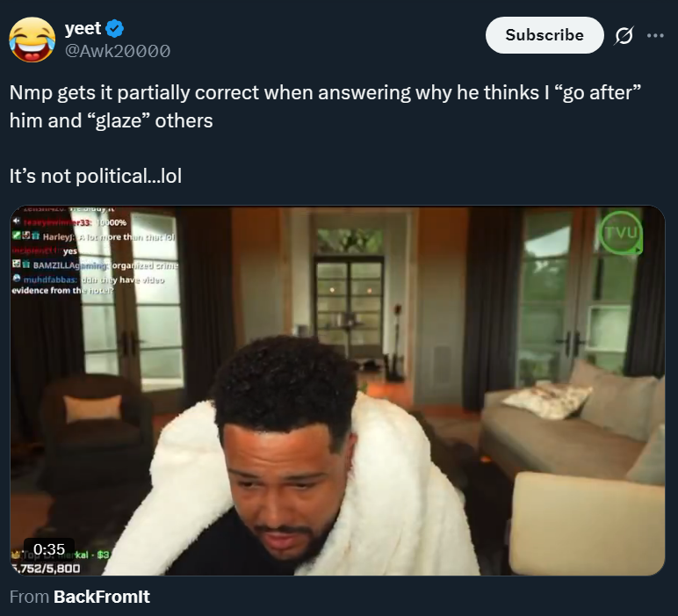This screenshot has height=616, width=678.
Task: Open the BackFromIt source account link
Action: [x=102, y=597]
